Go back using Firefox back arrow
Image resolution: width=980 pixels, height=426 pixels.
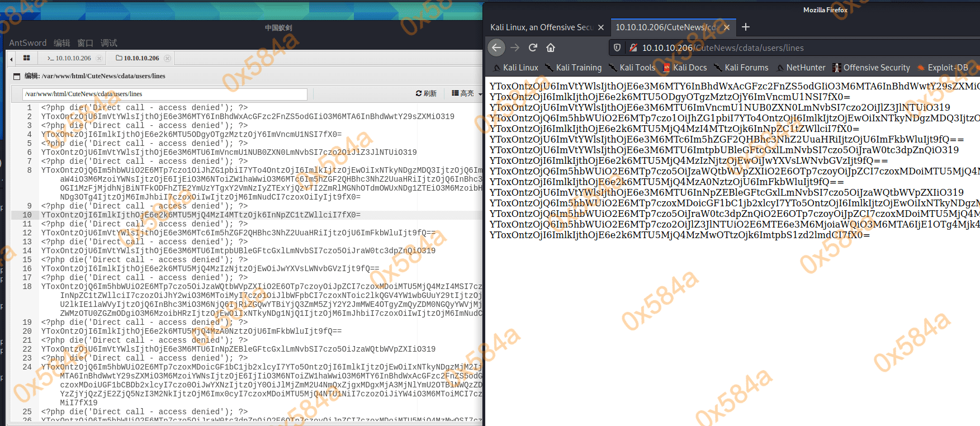496,48
